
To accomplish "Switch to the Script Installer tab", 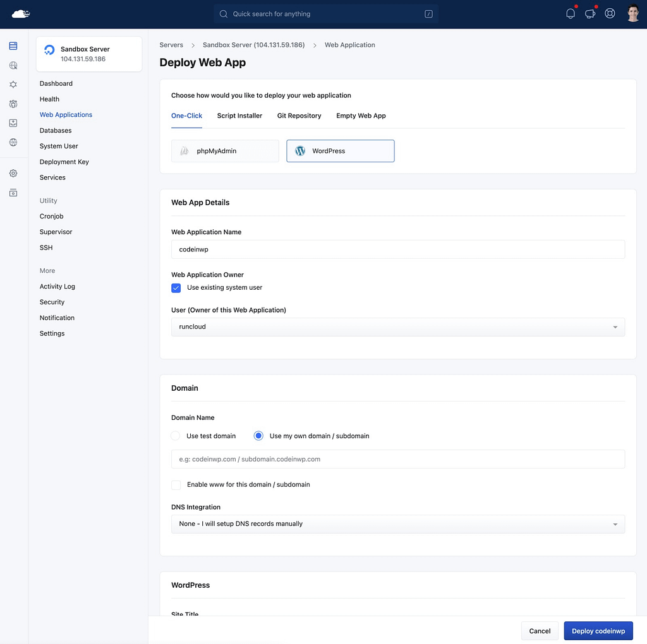I will coord(239,116).
